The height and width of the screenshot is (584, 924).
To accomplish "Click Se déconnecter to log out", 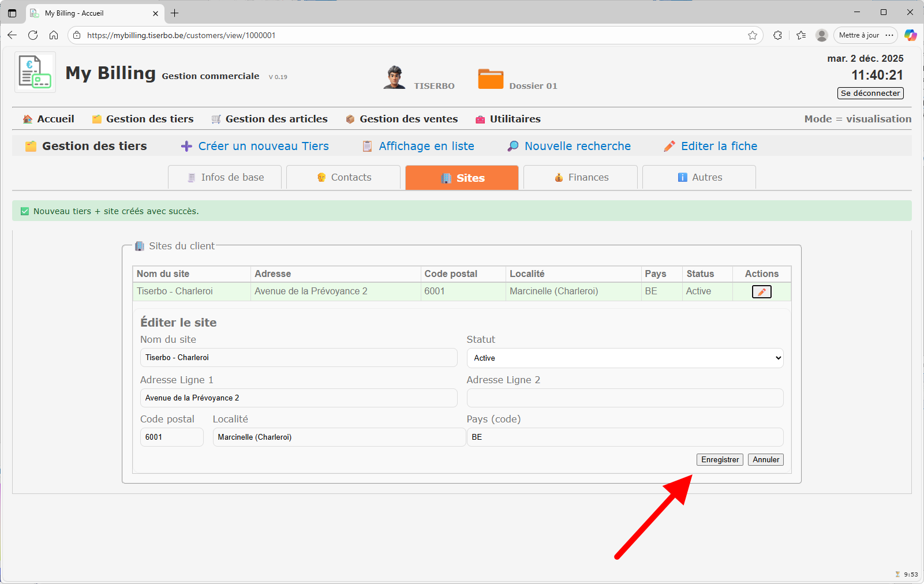I will click(870, 93).
